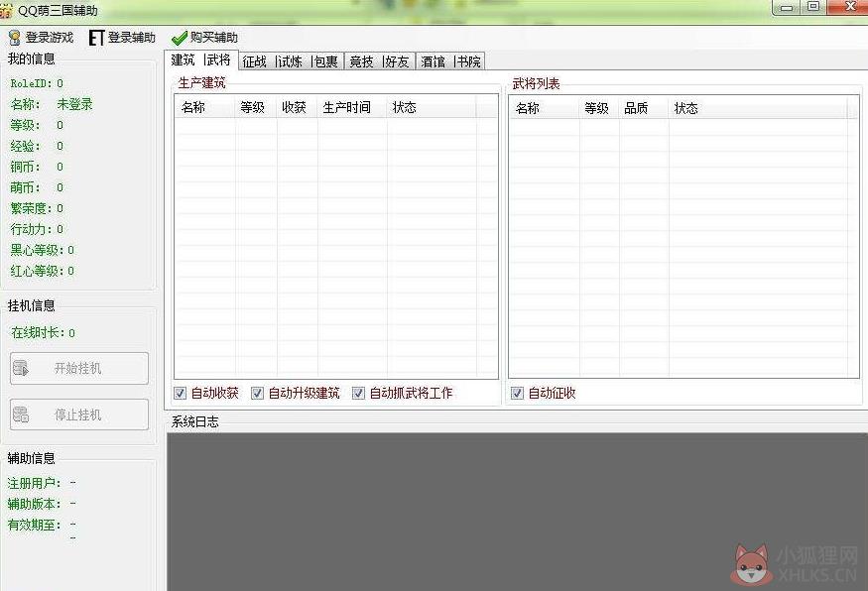The image size is (868, 591).
Task: Click the 在线时长: 0 text
Action: 44,332
